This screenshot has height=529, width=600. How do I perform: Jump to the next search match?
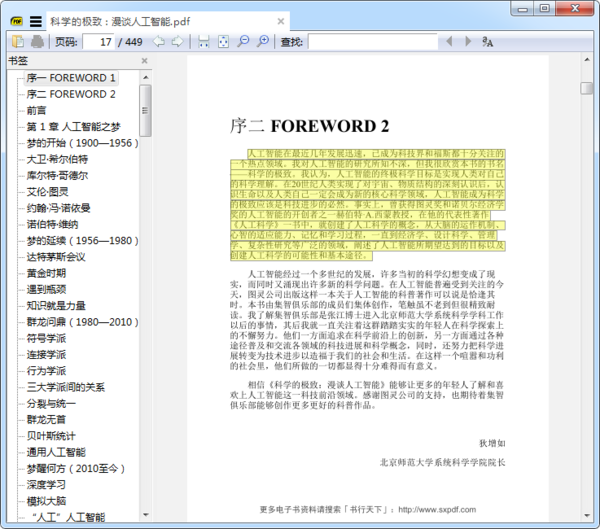[467, 41]
